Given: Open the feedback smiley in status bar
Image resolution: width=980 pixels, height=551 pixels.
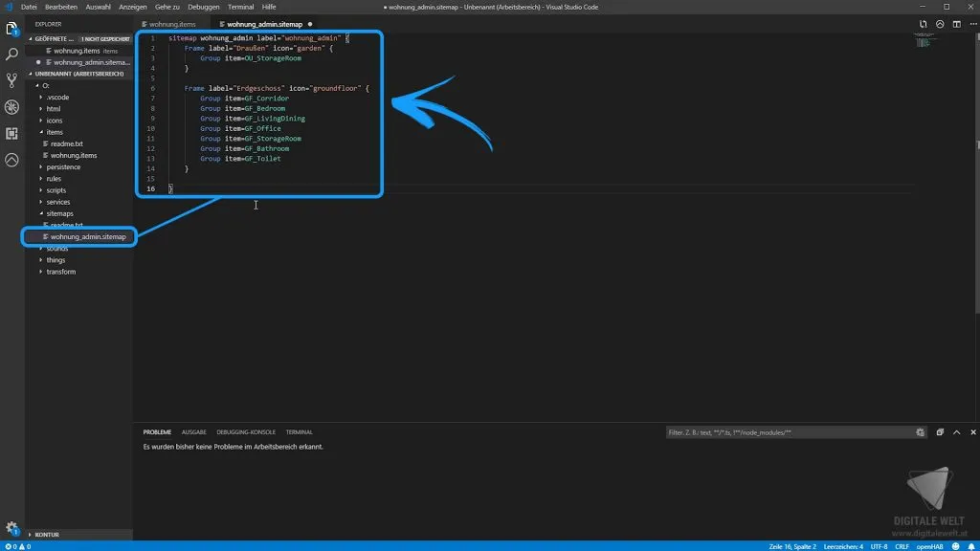Looking at the screenshot, I should click(955, 546).
